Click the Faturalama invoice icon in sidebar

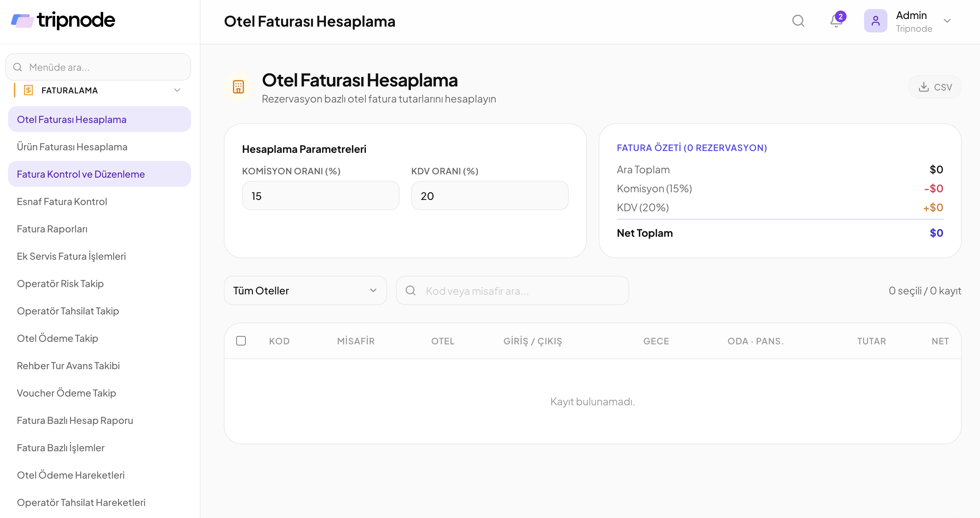point(28,90)
